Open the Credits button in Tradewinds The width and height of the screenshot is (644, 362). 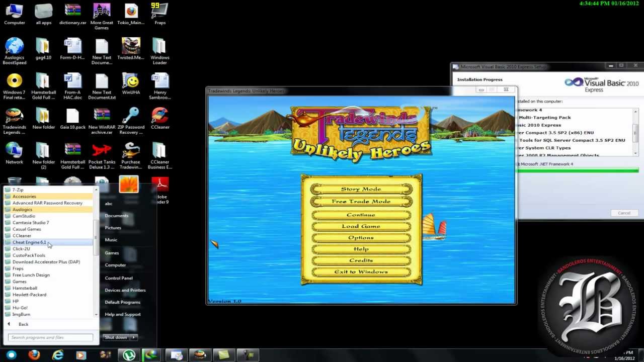click(361, 260)
